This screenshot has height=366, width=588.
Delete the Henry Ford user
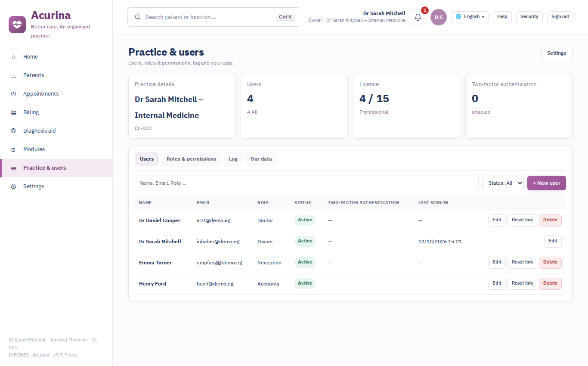click(550, 283)
